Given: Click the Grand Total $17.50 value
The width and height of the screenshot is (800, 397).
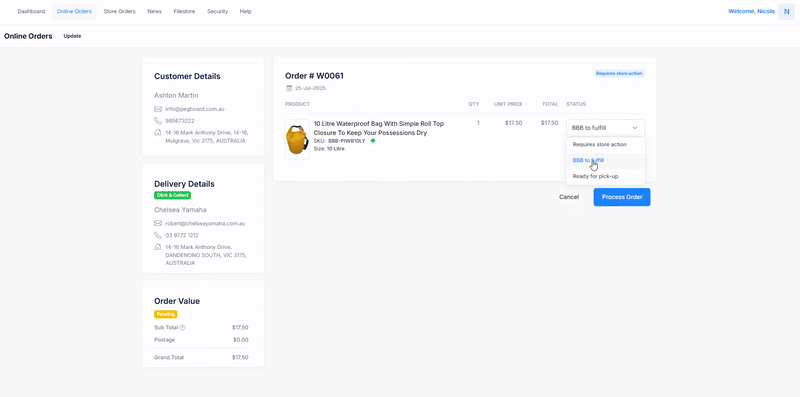Looking at the screenshot, I should pyautogui.click(x=240, y=358).
